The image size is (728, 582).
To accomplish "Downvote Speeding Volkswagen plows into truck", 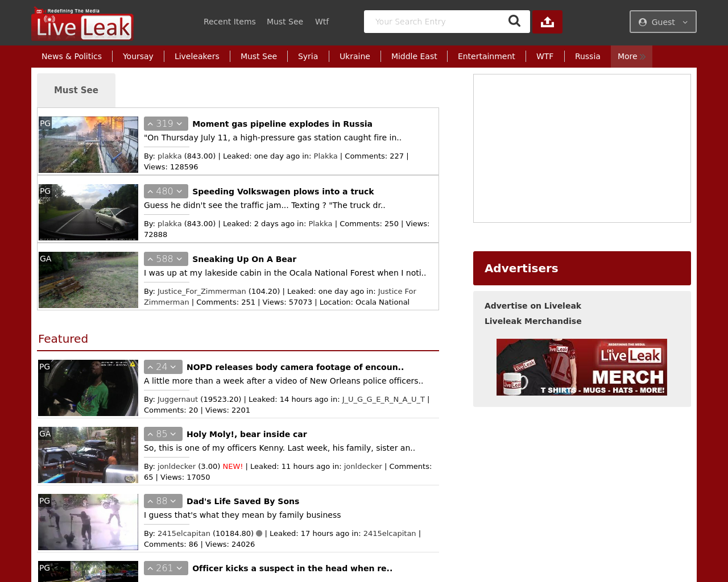I will point(180,192).
